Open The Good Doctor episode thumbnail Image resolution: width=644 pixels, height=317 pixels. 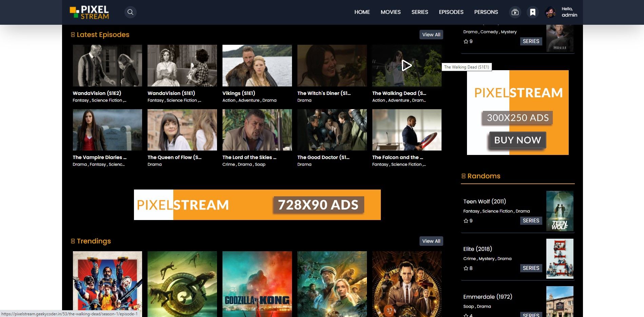[332, 130]
